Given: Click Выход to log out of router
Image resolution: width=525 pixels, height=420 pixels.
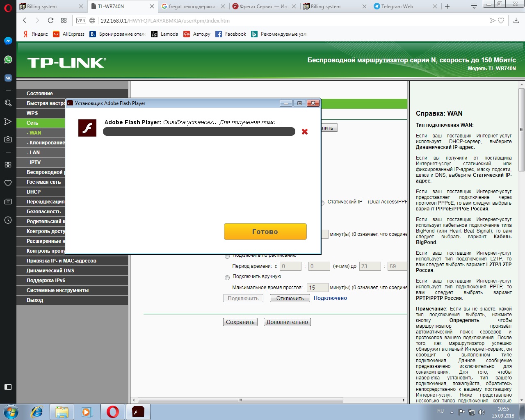Looking at the screenshot, I should pyautogui.click(x=72, y=300).
